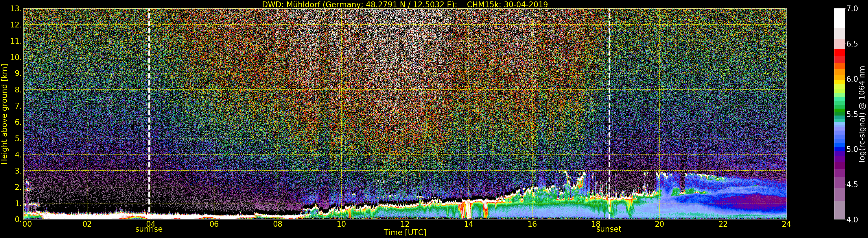This screenshot has height=238, width=868.
Task: Select the sunset dashed vertical line marker
Action: coord(609,114)
